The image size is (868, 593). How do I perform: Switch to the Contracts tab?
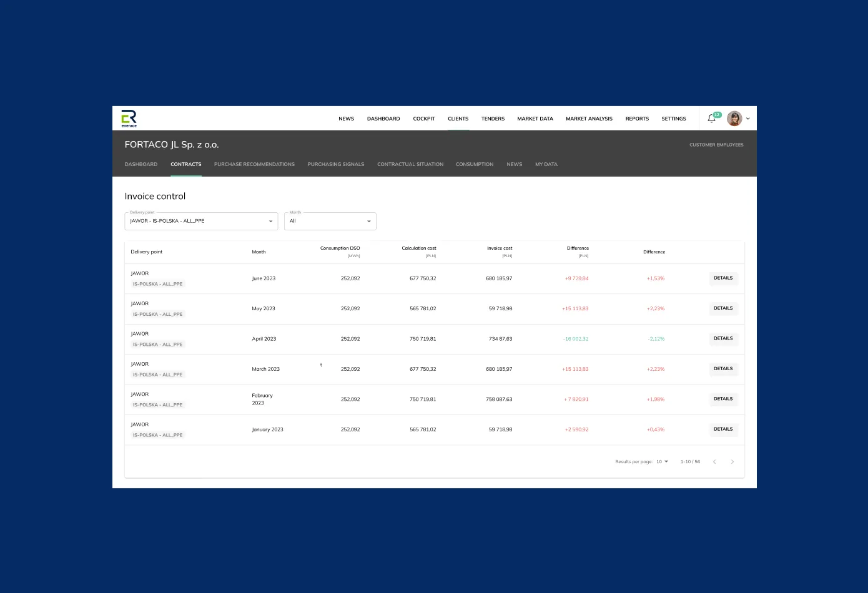click(186, 164)
